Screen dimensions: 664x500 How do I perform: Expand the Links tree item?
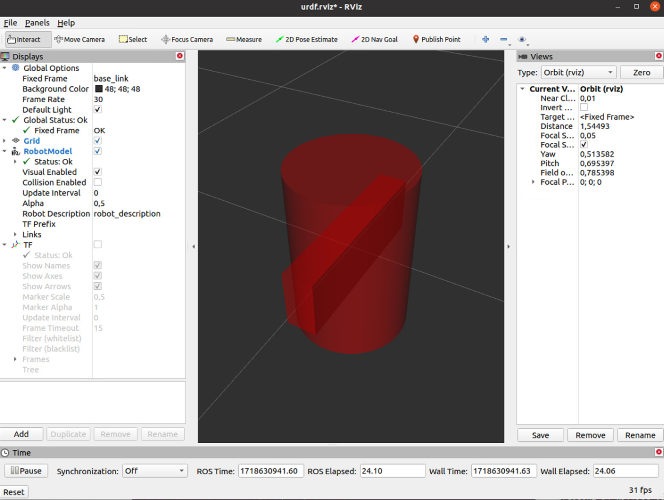point(15,234)
